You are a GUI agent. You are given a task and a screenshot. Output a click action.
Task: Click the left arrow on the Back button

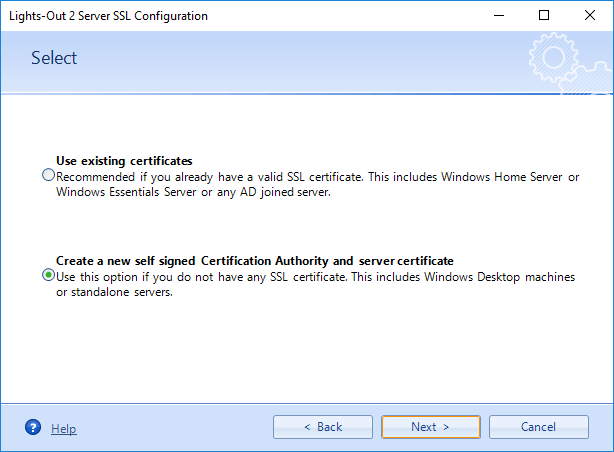point(307,427)
